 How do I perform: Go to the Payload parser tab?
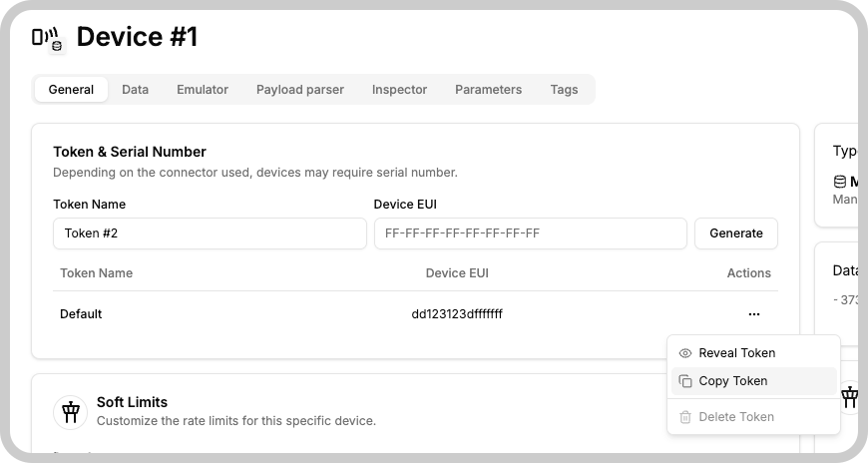(300, 89)
